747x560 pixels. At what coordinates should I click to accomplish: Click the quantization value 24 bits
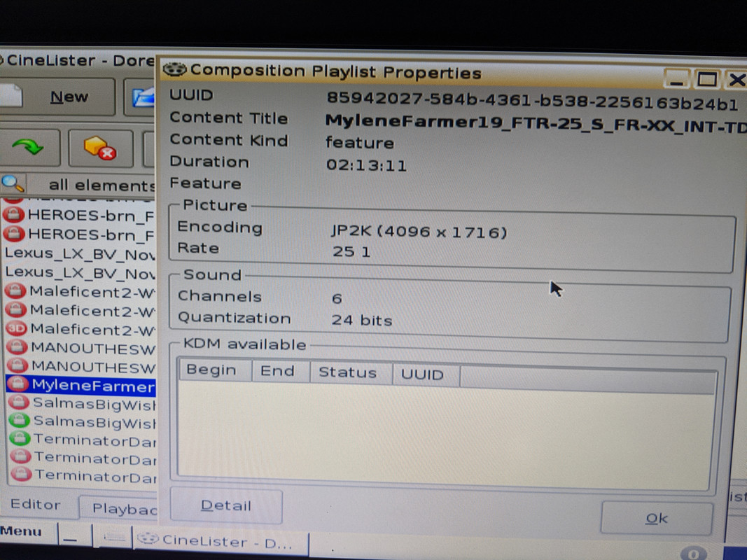[362, 320]
